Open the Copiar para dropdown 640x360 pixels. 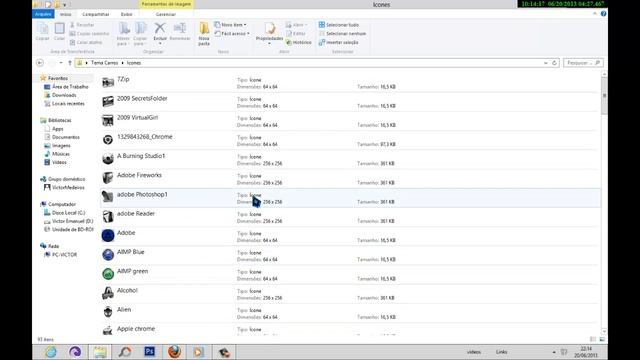pos(140,34)
